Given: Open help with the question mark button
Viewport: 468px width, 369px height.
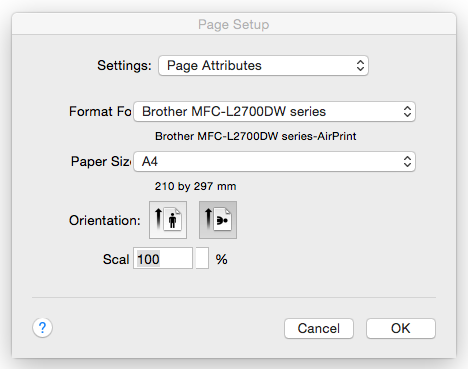Looking at the screenshot, I should click(42, 328).
